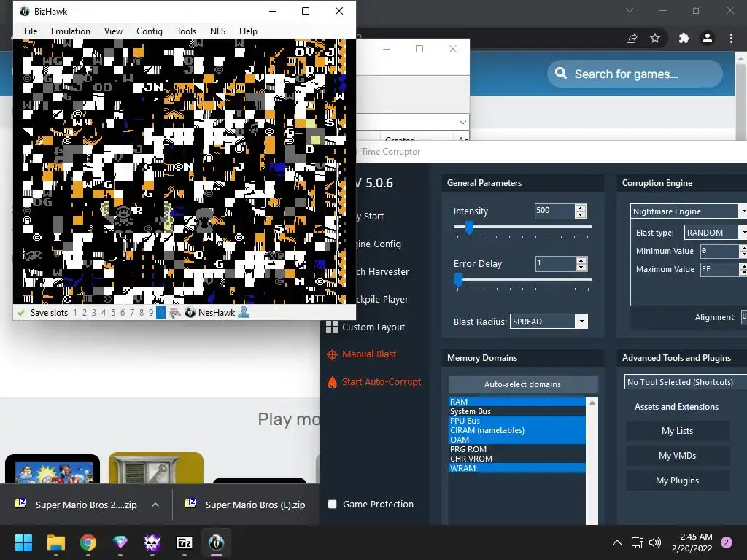Toggle the PPU Bus memory domain
The height and width of the screenshot is (560, 747).
click(517, 421)
